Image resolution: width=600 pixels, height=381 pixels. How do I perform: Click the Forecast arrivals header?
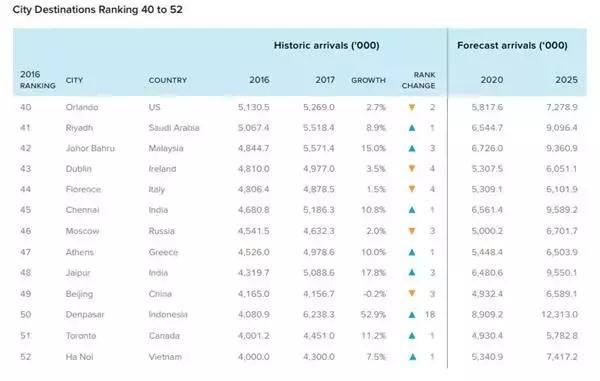pyautogui.click(x=512, y=46)
